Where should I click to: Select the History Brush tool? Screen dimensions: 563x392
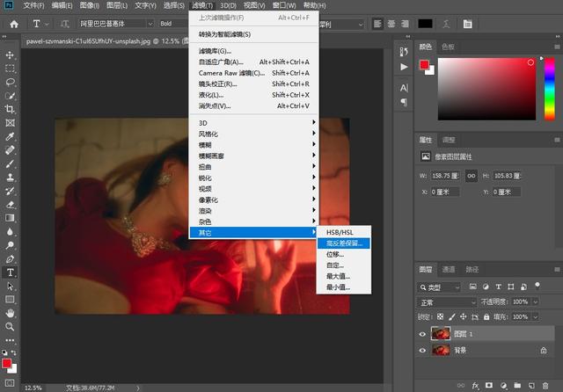(10, 191)
